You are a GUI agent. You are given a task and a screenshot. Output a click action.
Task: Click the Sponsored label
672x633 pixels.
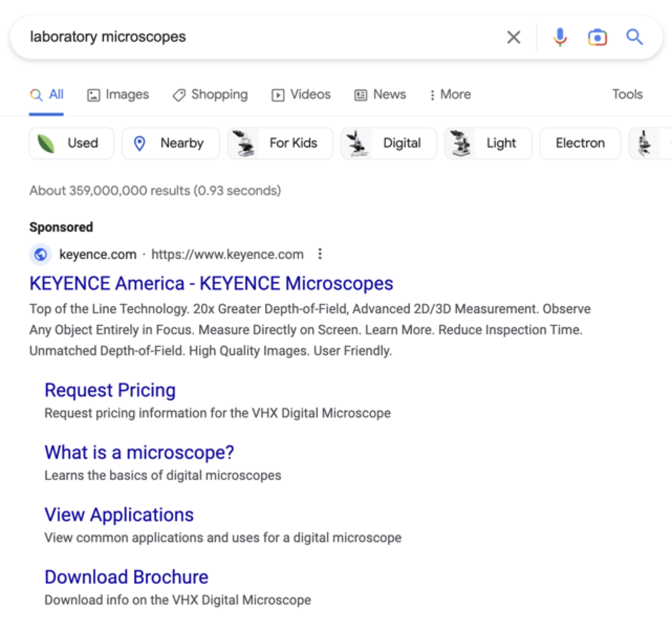coord(61,227)
